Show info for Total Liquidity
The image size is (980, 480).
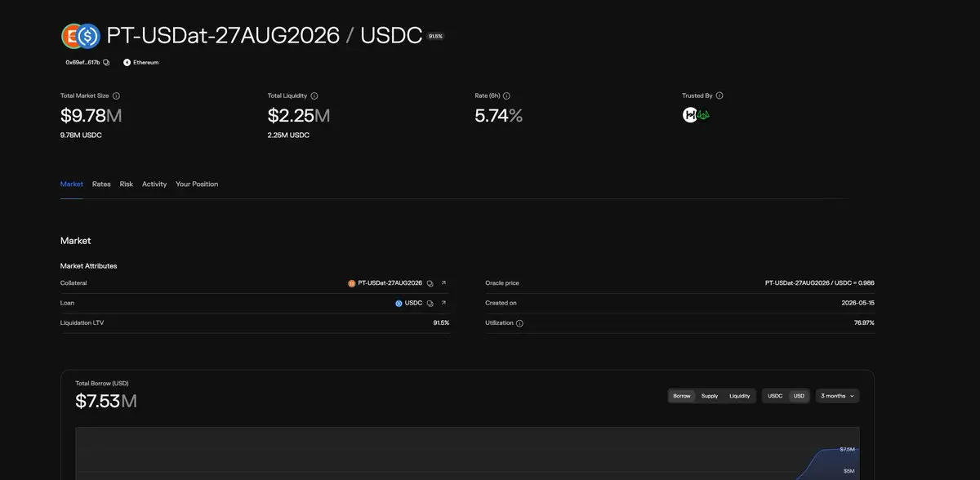[x=314, y=96]
